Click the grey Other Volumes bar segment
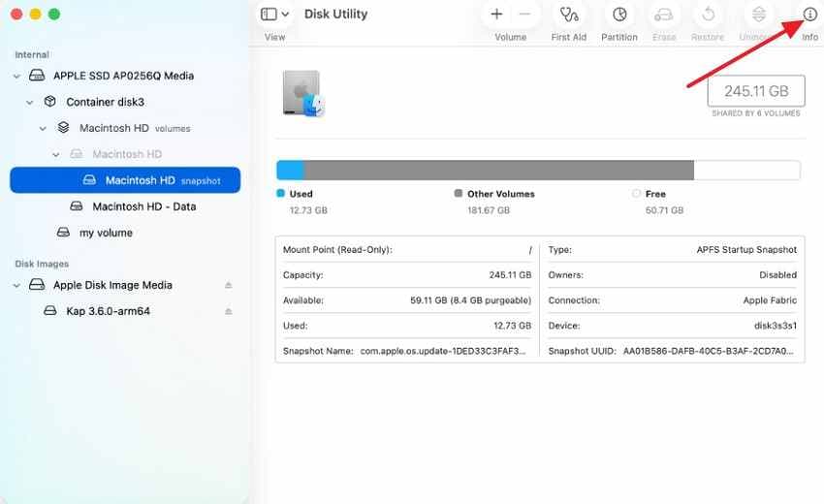824x504 pixels. 499,171
